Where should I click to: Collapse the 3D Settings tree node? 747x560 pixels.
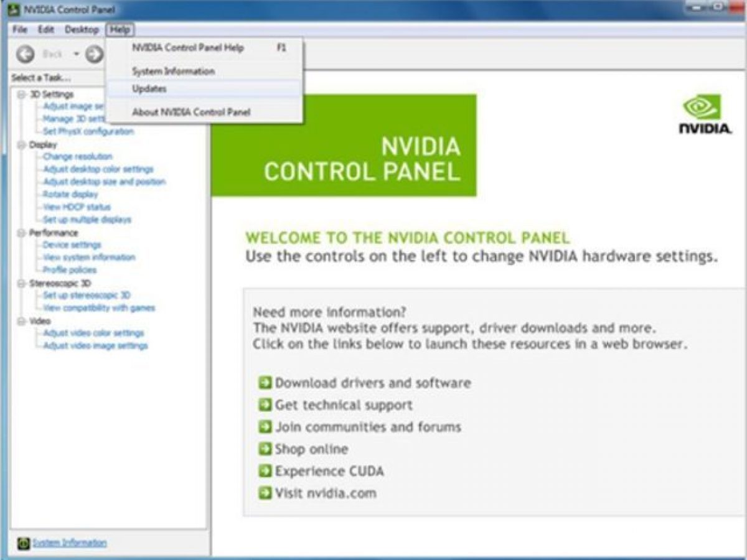21,95
